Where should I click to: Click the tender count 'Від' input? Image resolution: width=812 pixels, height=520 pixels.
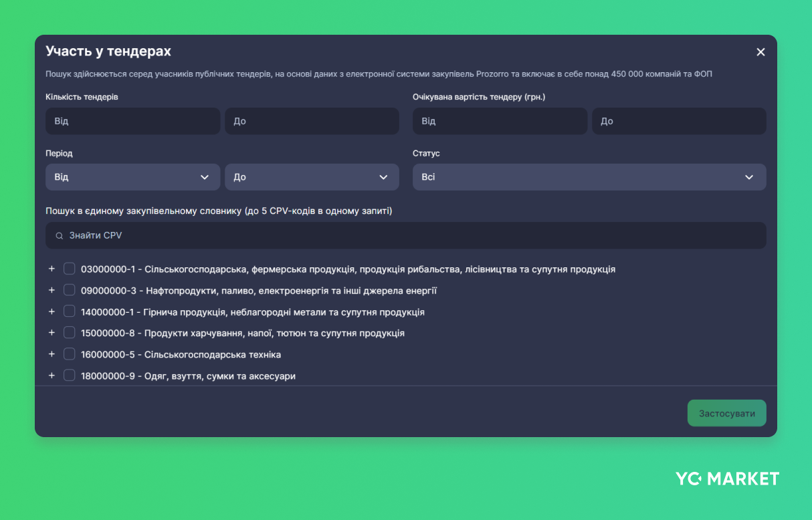[x=132, y=121]
